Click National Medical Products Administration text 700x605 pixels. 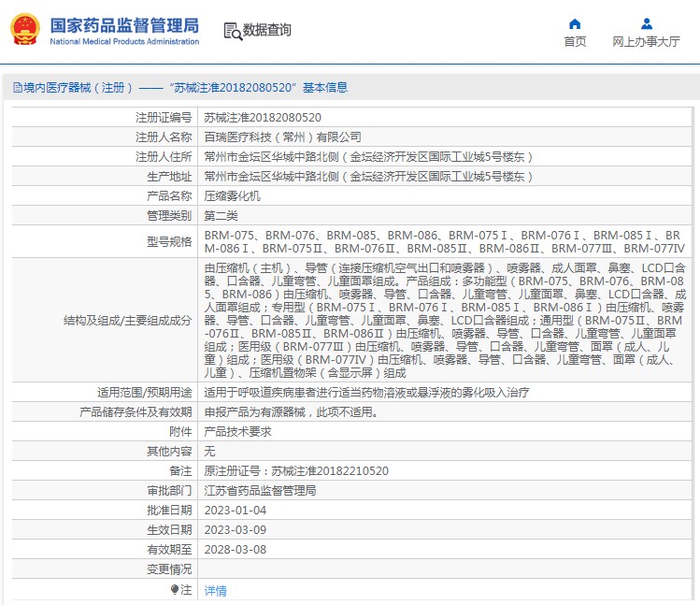[124, 41]
